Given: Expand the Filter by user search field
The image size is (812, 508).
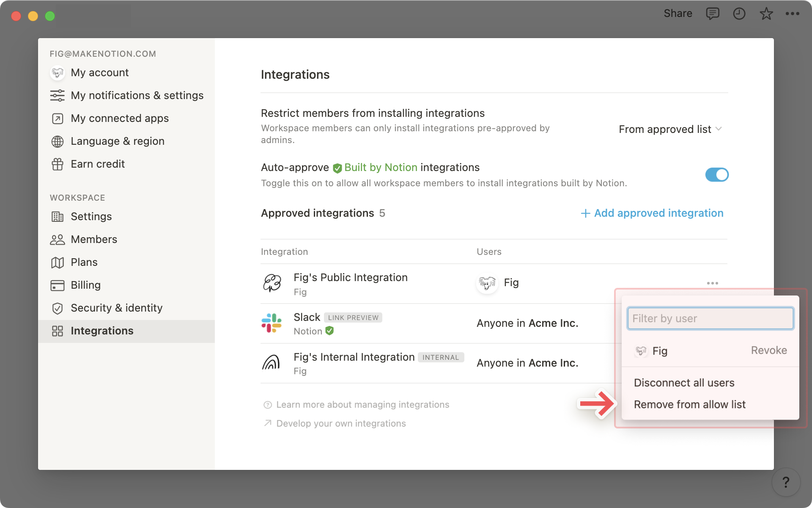Looking at the screenshot, I should point(710,318).
